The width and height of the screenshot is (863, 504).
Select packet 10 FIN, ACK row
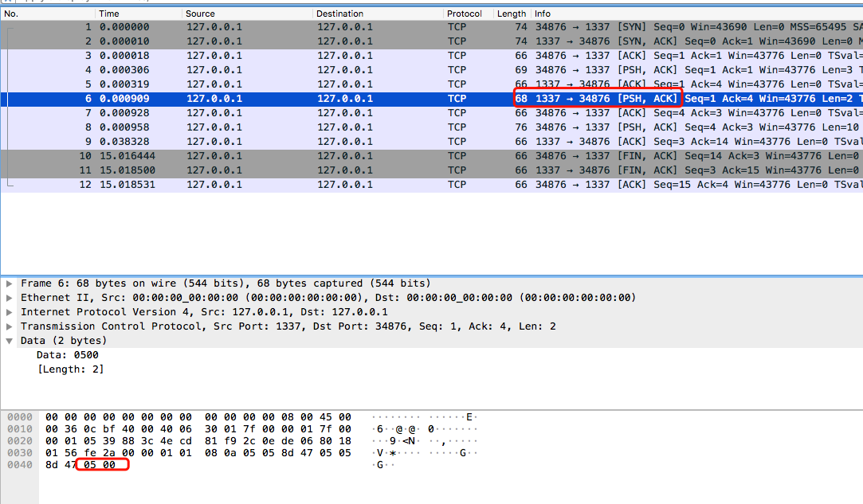coord(432,156)
